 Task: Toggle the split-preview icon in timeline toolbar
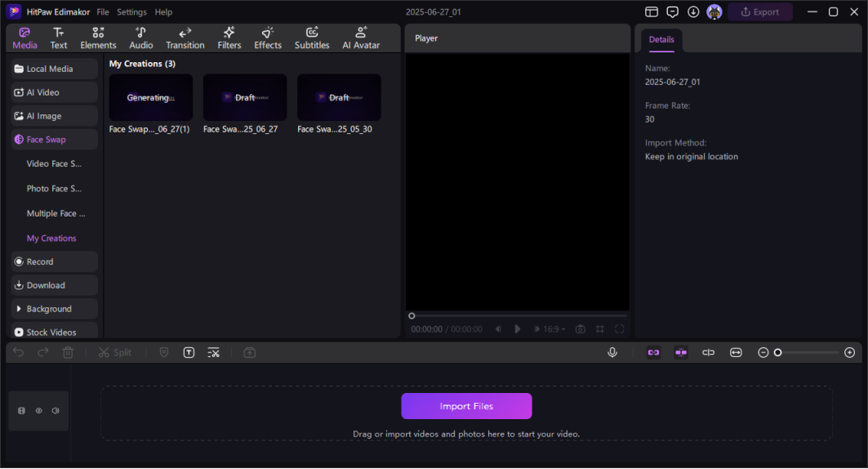coord(709,353)
